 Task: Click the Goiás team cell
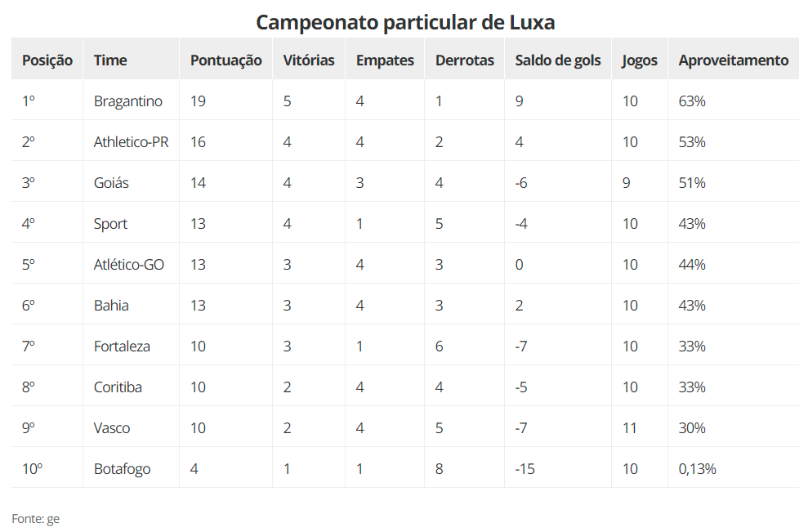click(111, 183)
